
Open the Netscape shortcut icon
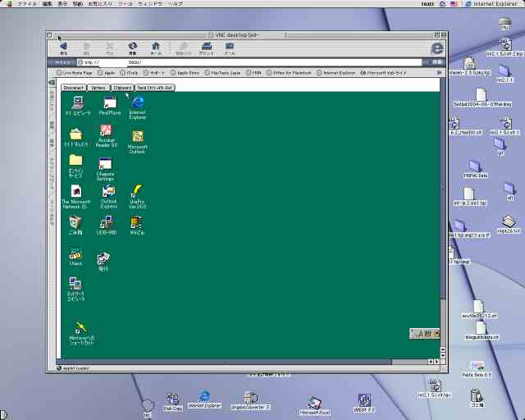point(81,327)
